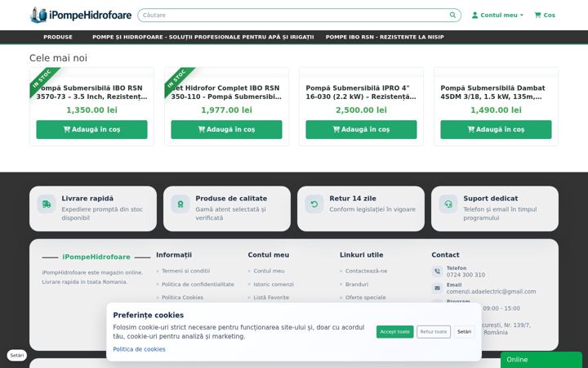Viewport: 588px width, 368px height.
Task: Click the Livrare rapidă heading
Action: [x=87, y=198]
